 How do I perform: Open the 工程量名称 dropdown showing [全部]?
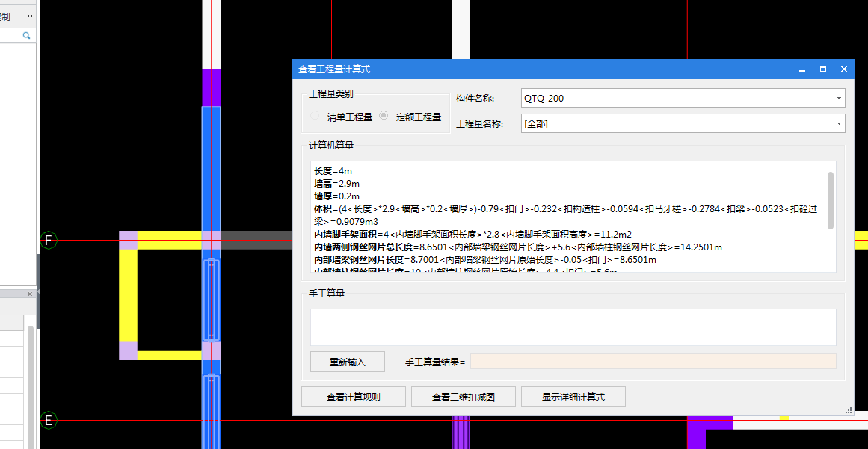click(683, 123)
